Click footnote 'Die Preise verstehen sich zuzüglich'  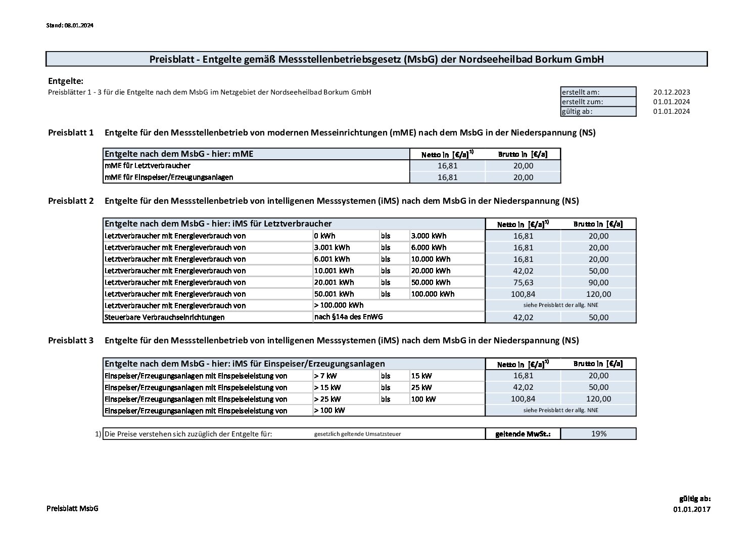(188, 434)
